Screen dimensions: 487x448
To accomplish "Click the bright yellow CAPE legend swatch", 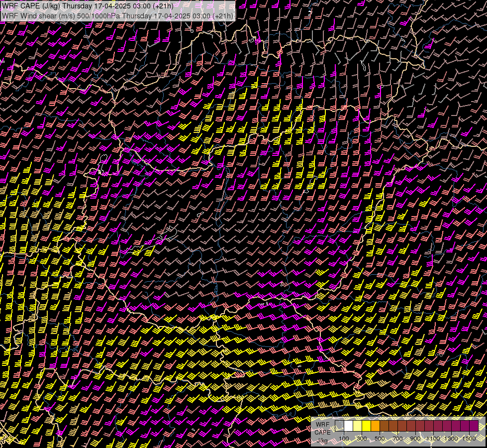I will (367, 426).
